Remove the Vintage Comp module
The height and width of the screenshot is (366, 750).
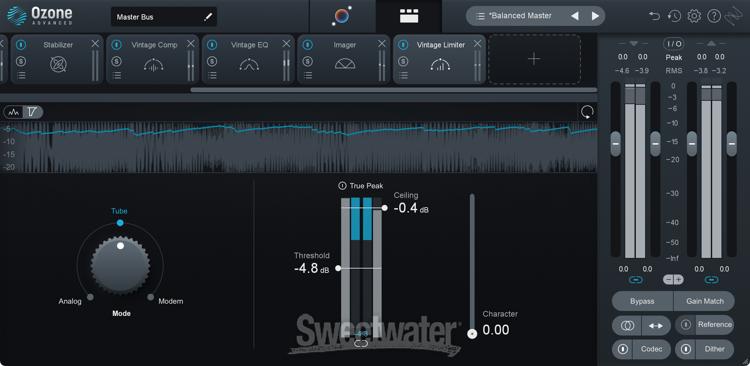click(191, 44)
